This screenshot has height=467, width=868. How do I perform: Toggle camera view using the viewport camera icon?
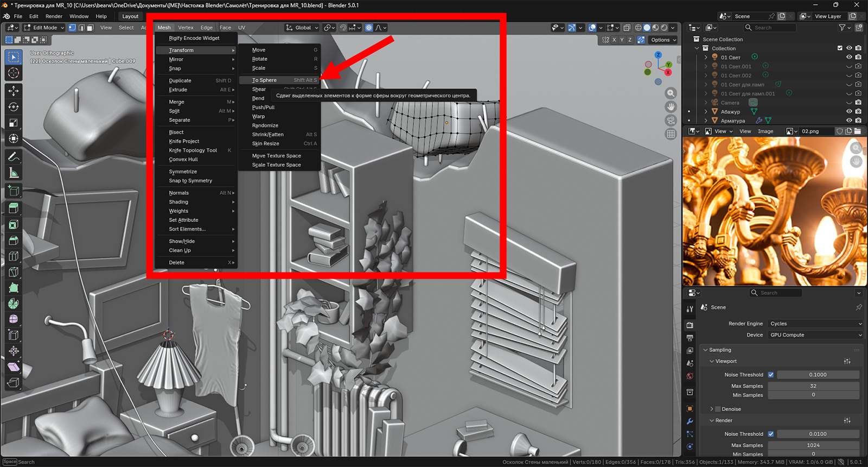(671, 121)
